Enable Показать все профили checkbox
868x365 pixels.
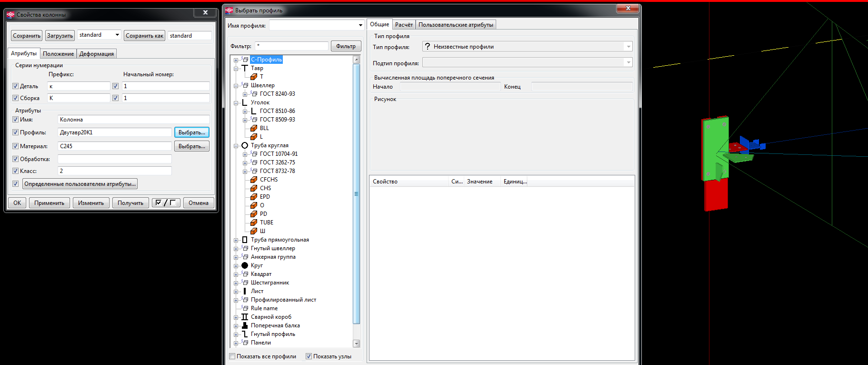pos(232,356)
